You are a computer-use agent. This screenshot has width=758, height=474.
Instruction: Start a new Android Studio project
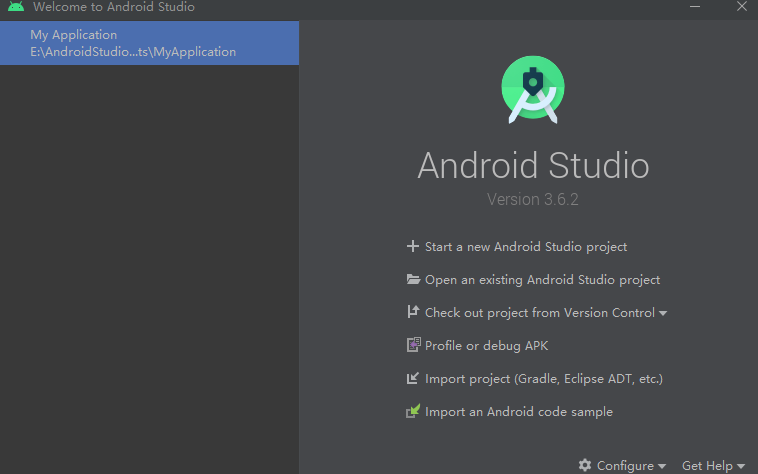point(525,247)
